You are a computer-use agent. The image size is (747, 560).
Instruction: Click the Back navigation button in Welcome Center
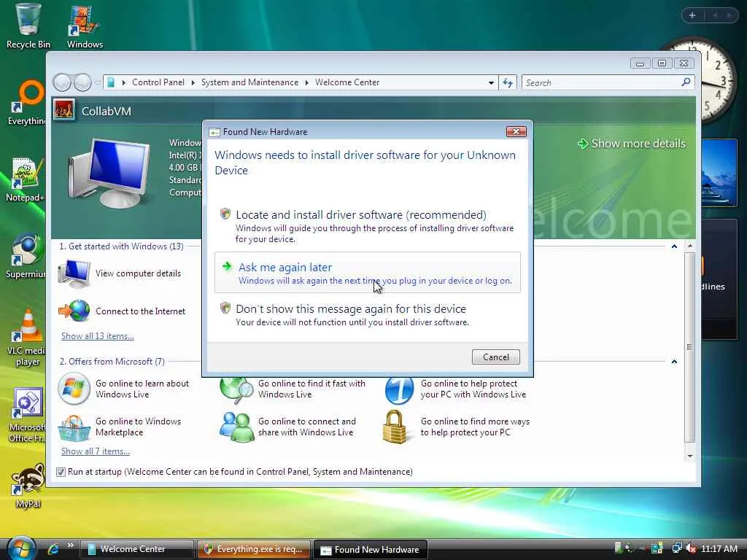click(x=62, y=83)
